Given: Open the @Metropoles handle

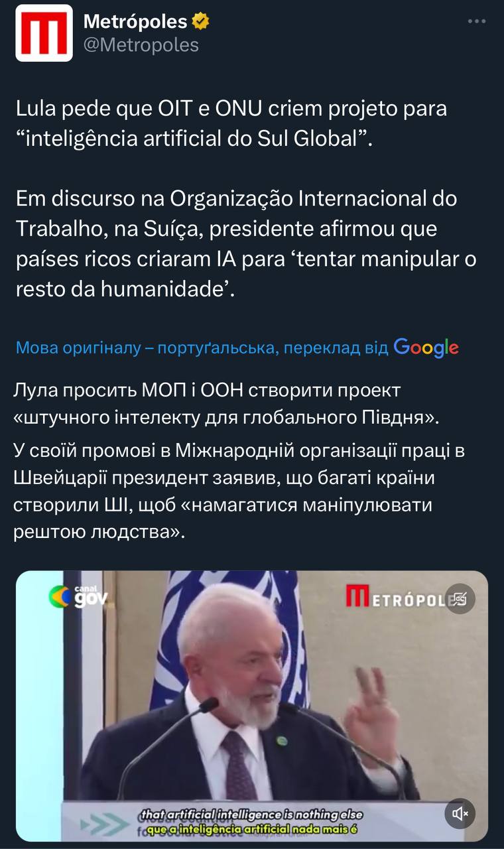Looking at the screenshot, I should (141, 45).
